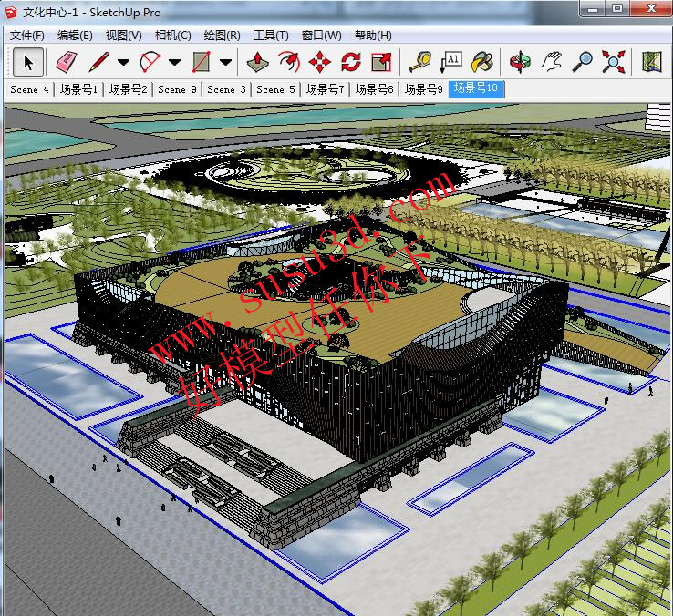Pick the Eraser tool
The image size is (673, 616).
[67, 62]
